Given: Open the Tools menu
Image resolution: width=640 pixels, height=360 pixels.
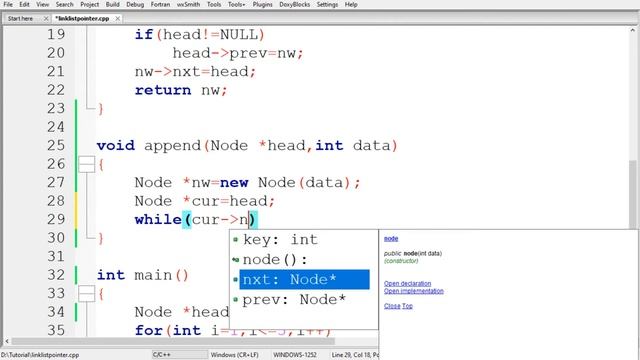Looking at the screenshot, I should pyautogui.click(x=214, y=4).
